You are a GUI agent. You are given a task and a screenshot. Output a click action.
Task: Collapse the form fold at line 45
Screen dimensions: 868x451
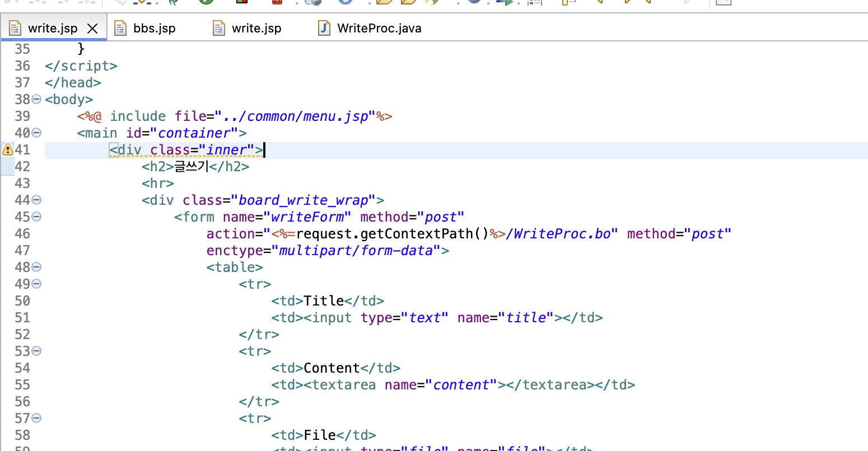click(x=36, y=217)
